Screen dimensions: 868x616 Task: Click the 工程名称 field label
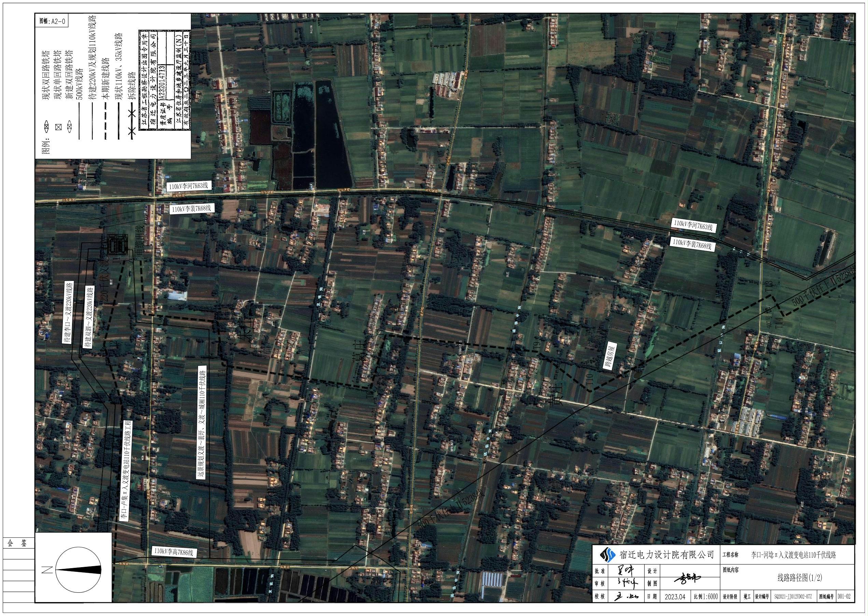730,555
